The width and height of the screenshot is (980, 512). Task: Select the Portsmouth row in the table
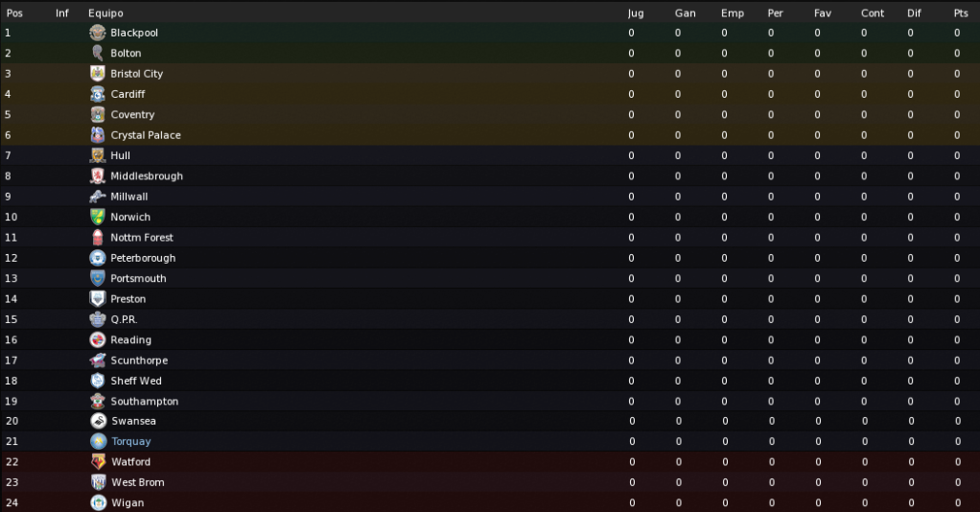click(x=490, y=278)
